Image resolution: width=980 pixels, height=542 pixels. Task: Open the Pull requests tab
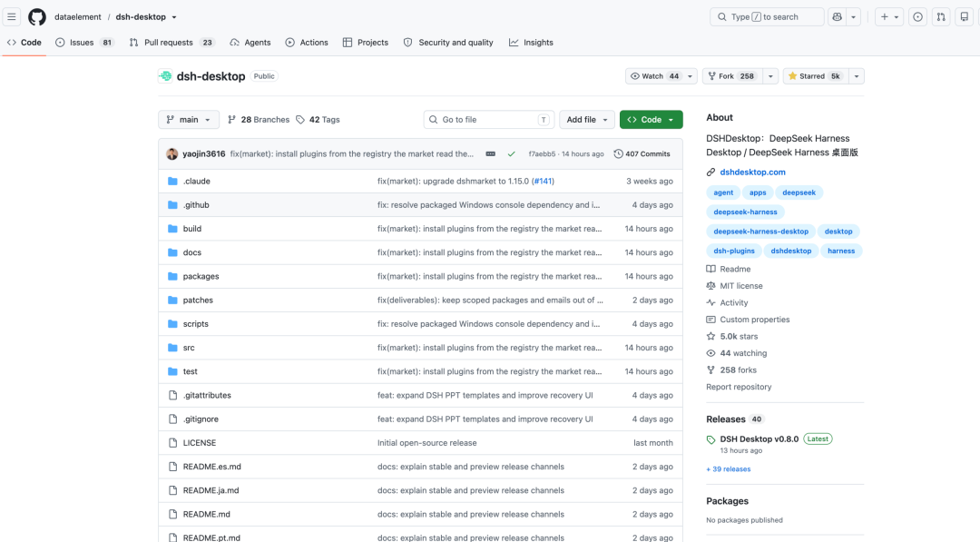[171, 43]
